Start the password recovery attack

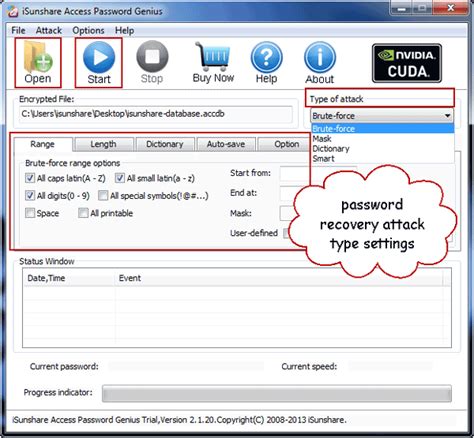[99, 63]
